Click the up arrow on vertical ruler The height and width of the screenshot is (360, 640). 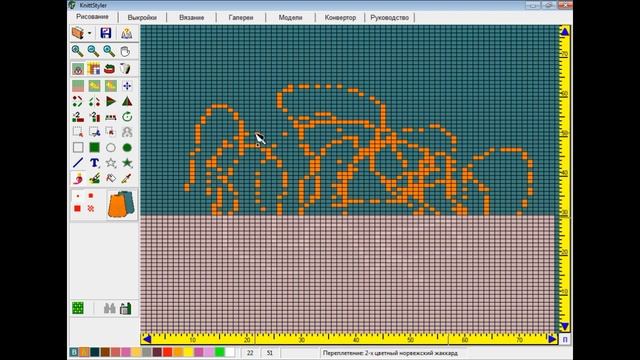(x=564, y=31)
